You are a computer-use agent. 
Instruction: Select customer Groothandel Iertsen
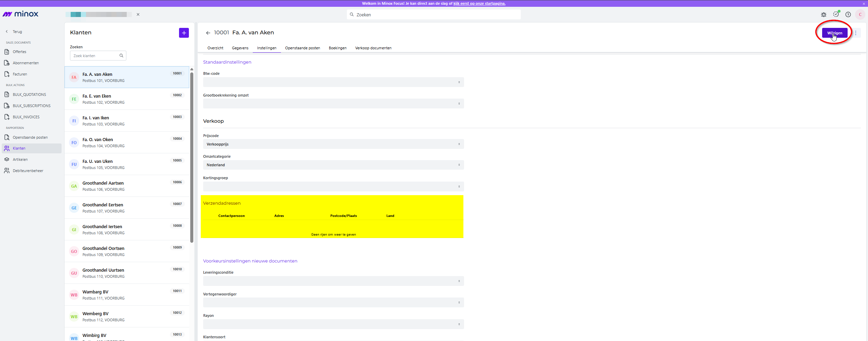[x=127, y=229]
